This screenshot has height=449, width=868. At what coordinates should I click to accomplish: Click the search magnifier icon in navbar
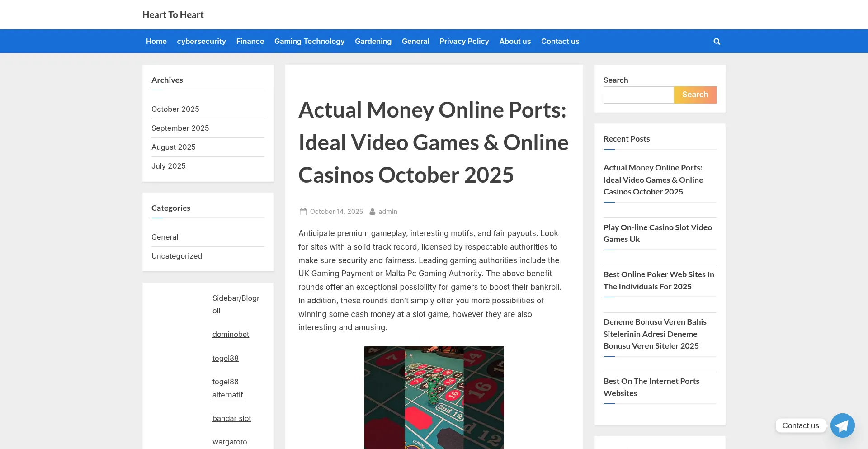[717, 41]
